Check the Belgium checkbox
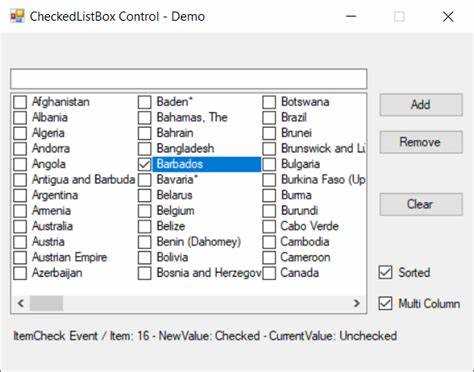 click(x=144, y=211)
